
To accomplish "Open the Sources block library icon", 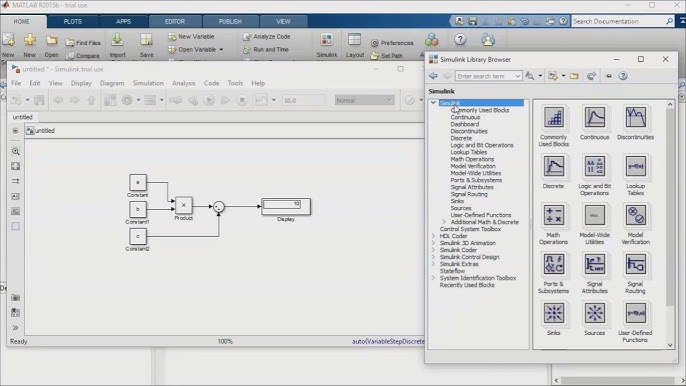I will pos(595,313).
